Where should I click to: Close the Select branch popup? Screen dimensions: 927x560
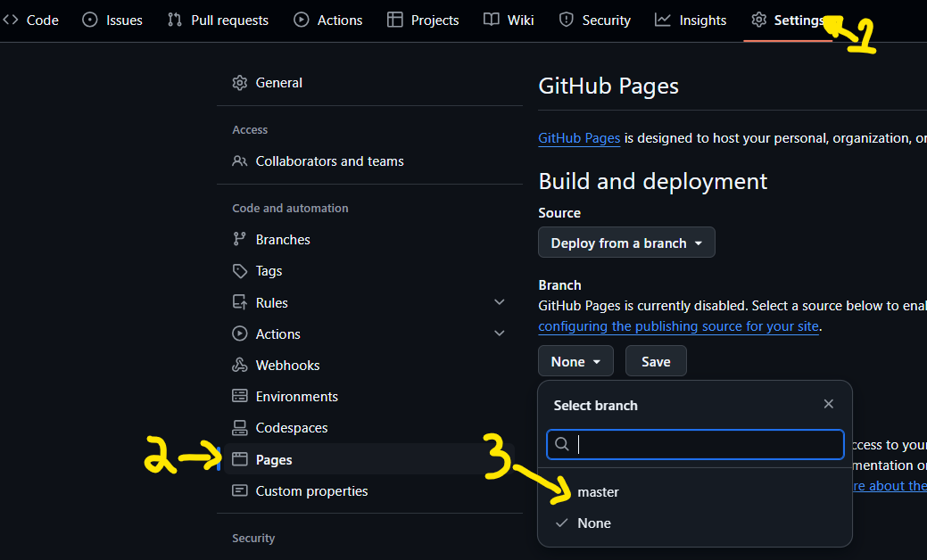click(828, 404)
